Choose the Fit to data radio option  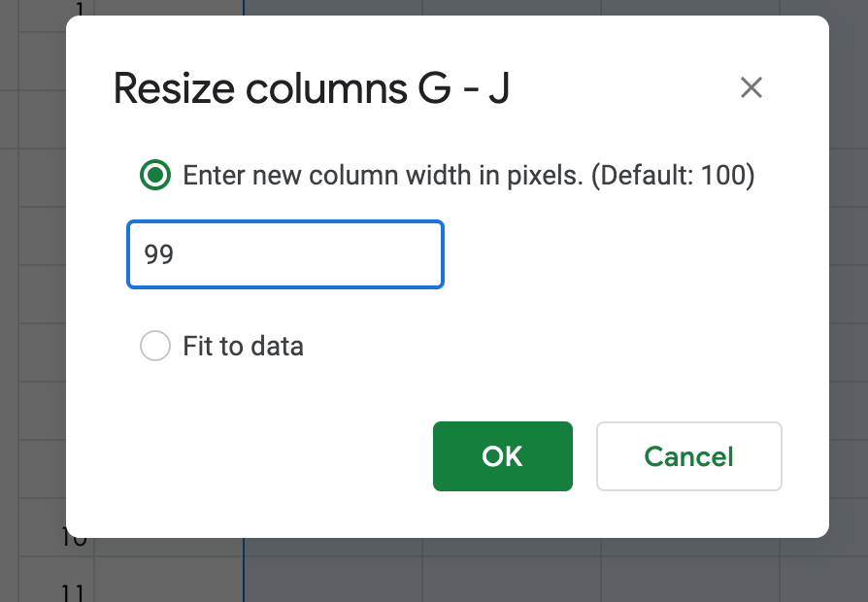tap(155, 346)
